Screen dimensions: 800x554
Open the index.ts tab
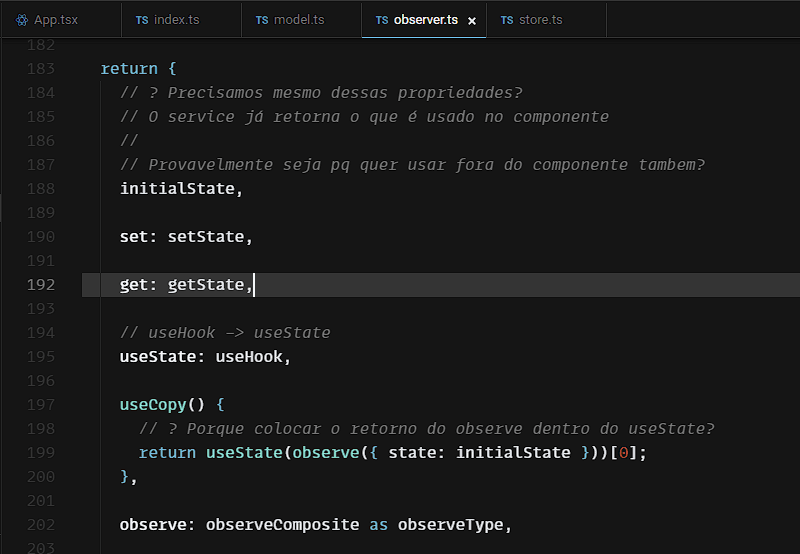[x=176, y=20]
